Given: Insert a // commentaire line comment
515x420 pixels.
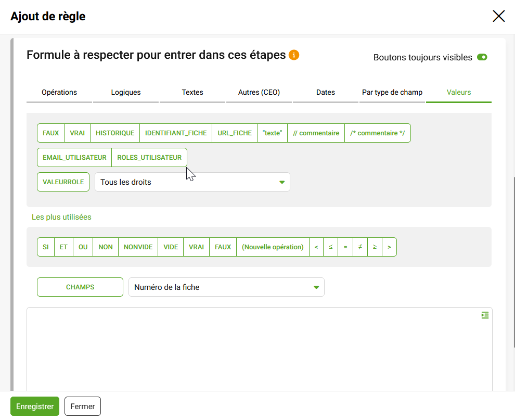Looking at the screenshot, I should [x=316, y=133].
